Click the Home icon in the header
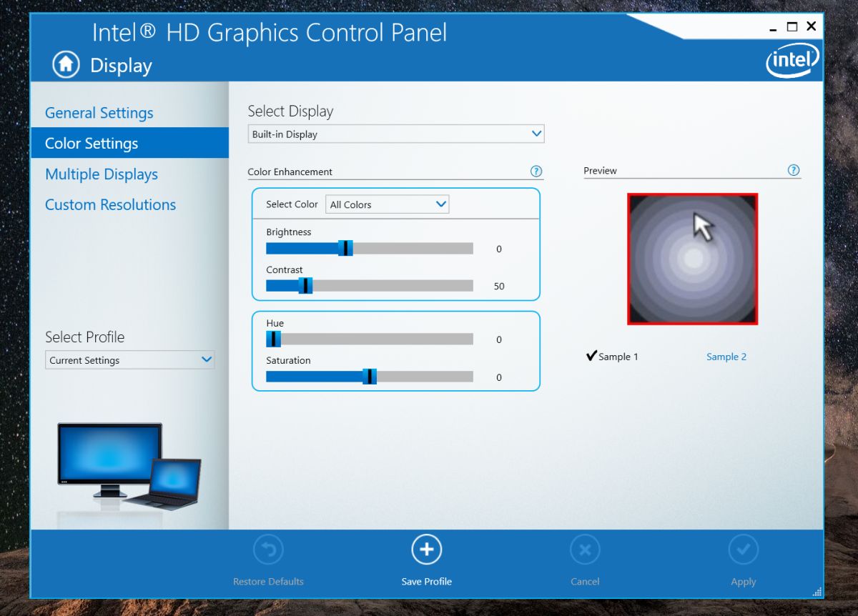858x616 pixels. pyautogui.click(x=65, y=64)
